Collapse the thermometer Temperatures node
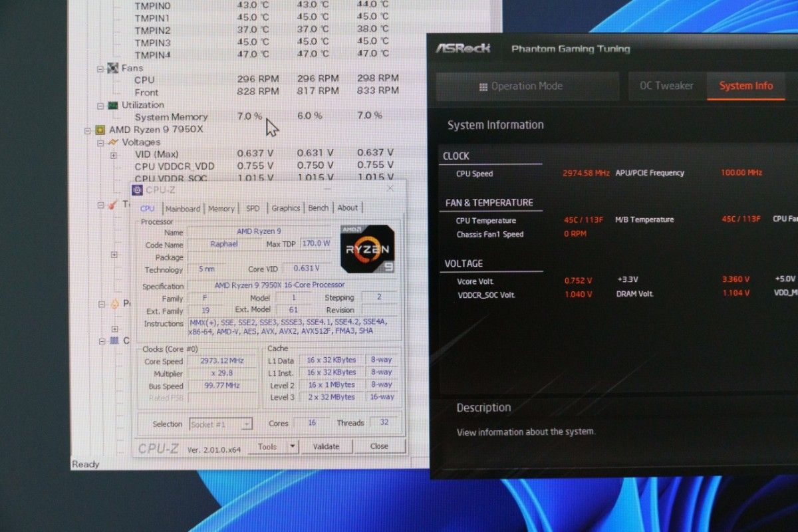Viewport: 798px width, 532px height. tap(100, 205)
